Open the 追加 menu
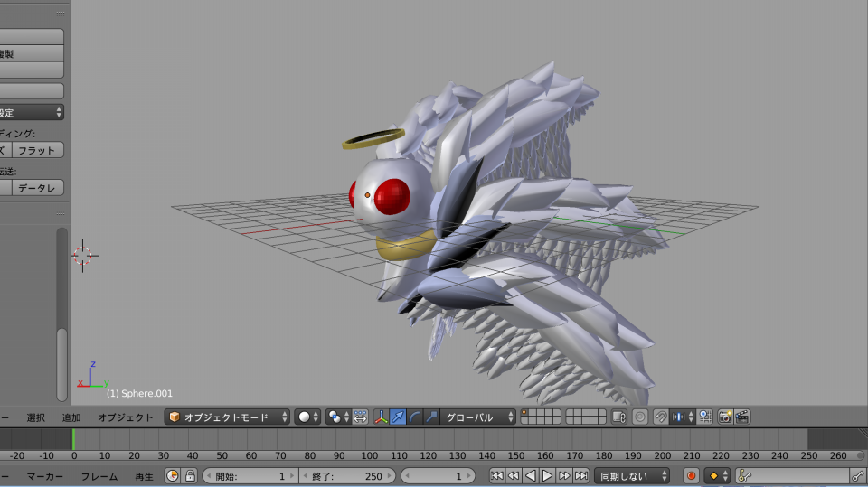 point(71,417)
